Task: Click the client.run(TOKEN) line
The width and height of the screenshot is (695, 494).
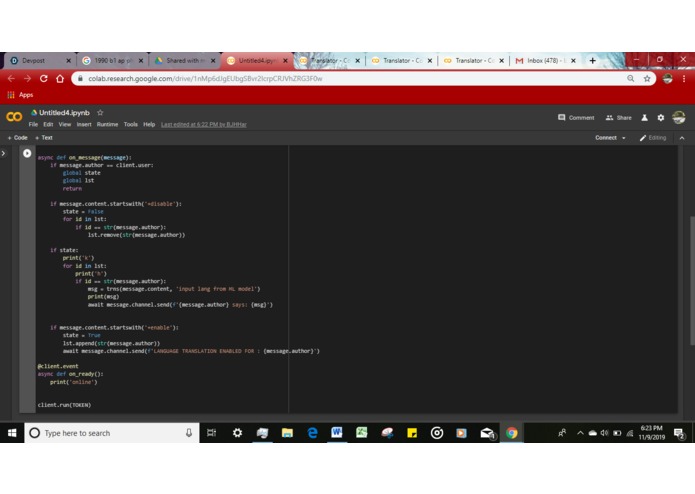Action: pyautogui.click(x=64, y=405)
